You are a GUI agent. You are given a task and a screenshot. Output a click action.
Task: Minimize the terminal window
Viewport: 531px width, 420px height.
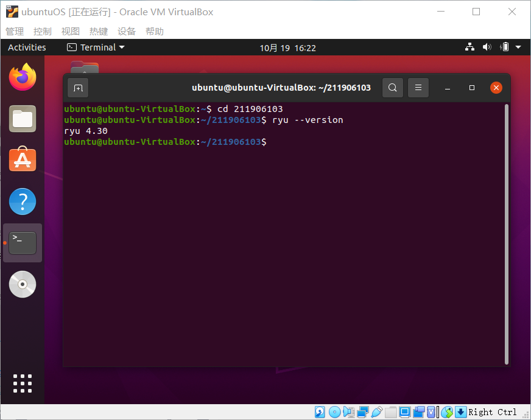tap(448, 88)
